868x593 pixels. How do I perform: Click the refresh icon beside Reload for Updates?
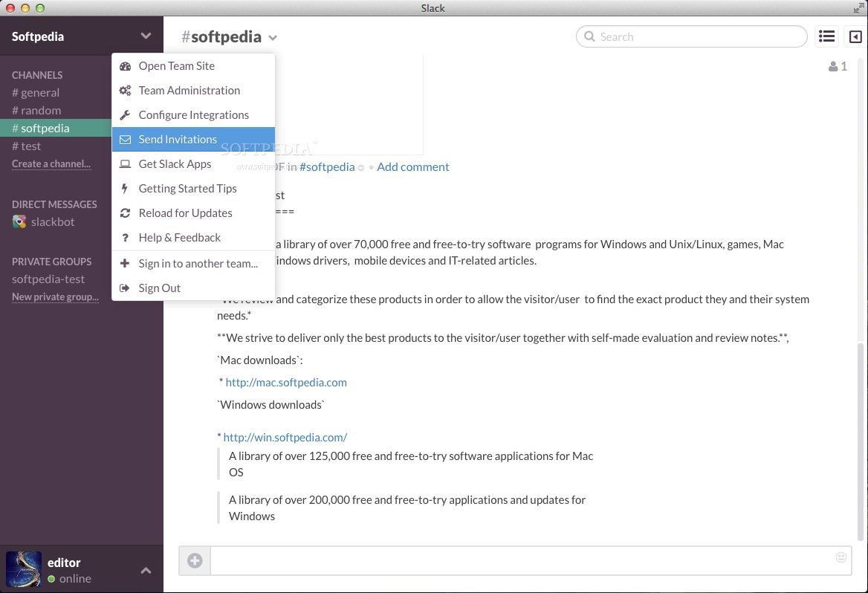(x=125, y=213)
